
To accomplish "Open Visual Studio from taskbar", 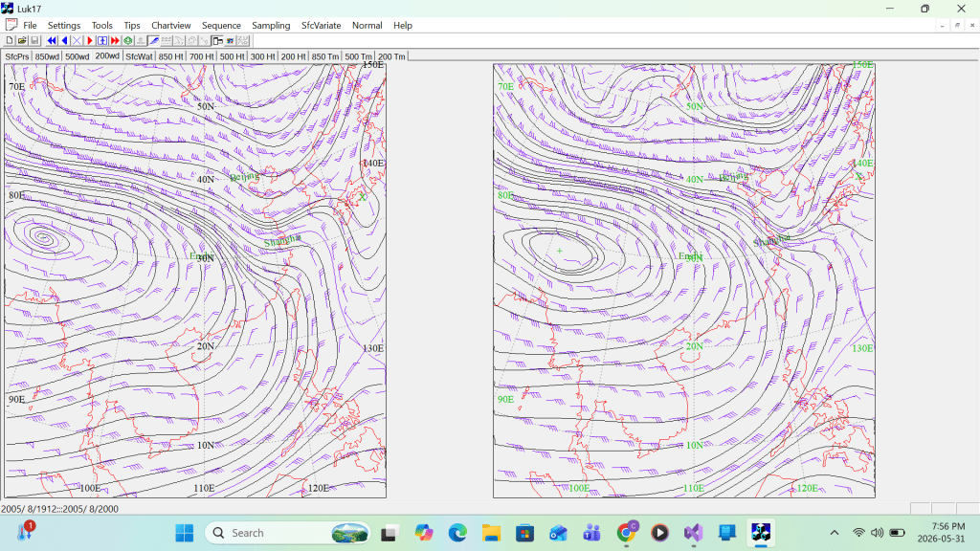I will (693, 533).
